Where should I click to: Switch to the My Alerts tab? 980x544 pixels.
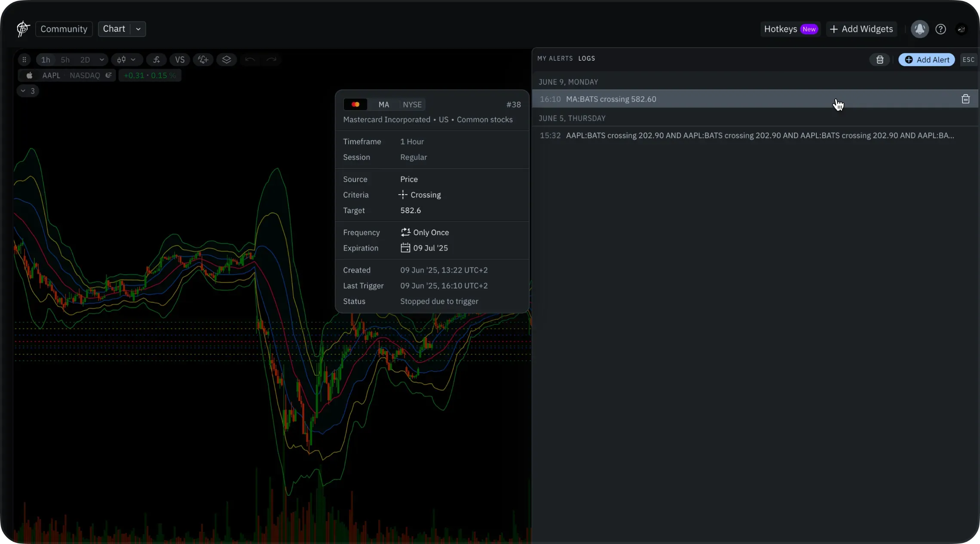[555, 58]
